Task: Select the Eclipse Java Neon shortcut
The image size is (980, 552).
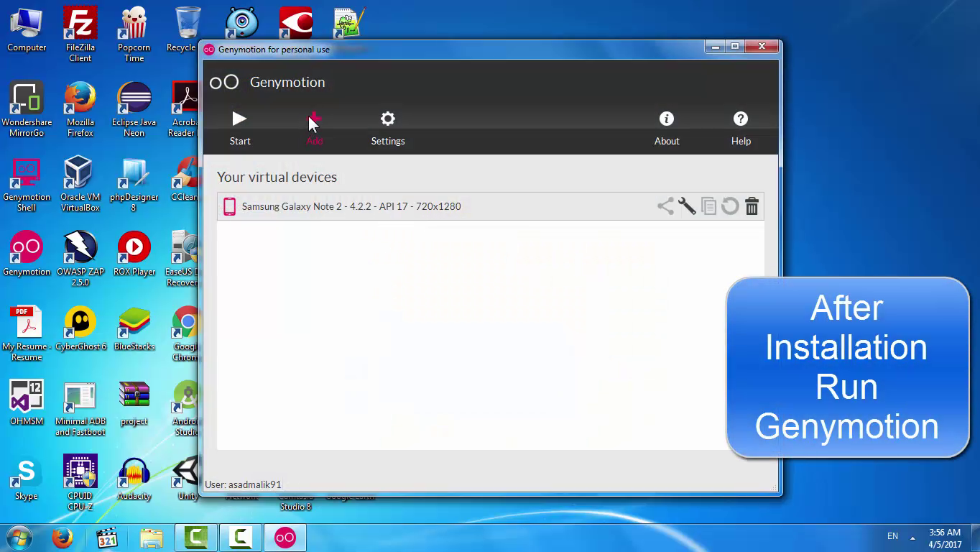Action: [x=134, y=109]
